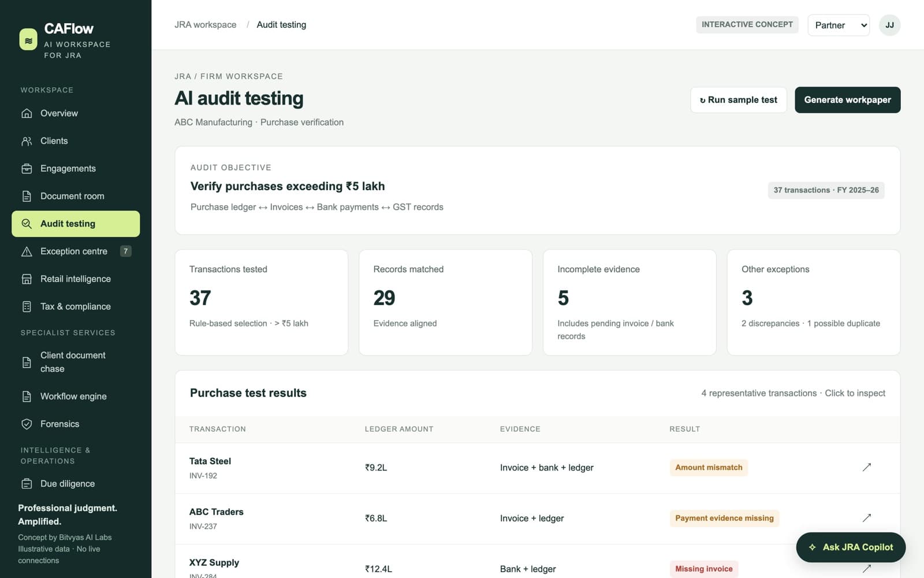Viewport: 924px width, 578px height.
Task: Click Missing invoice result tag
Action: coord(703,569)
